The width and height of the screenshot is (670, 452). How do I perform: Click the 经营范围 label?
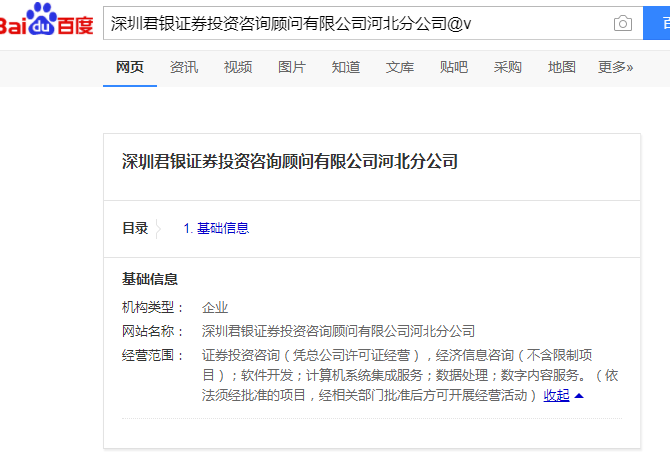(152, 355)
